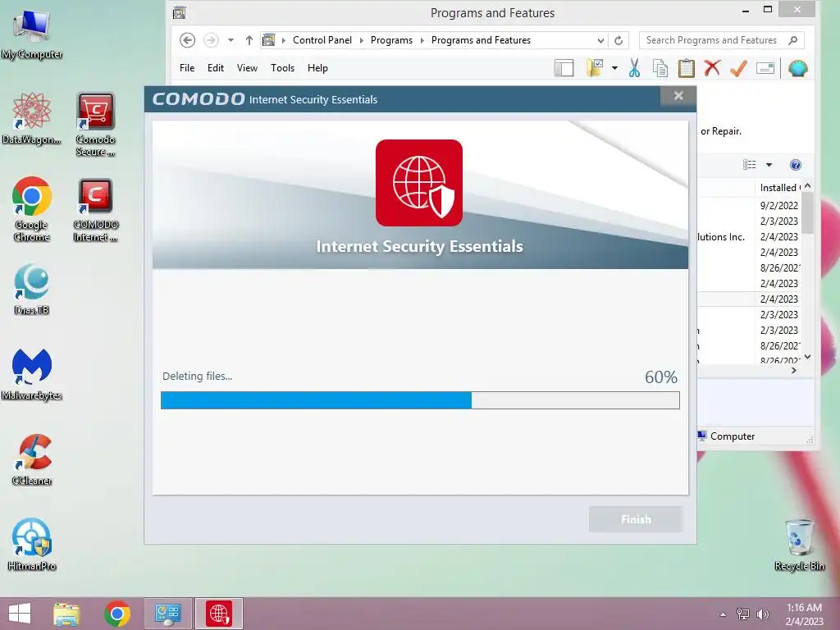Open Google Chrome desktop shortcut
Viewport: 840px width, 630px height.
pos(32,209)
